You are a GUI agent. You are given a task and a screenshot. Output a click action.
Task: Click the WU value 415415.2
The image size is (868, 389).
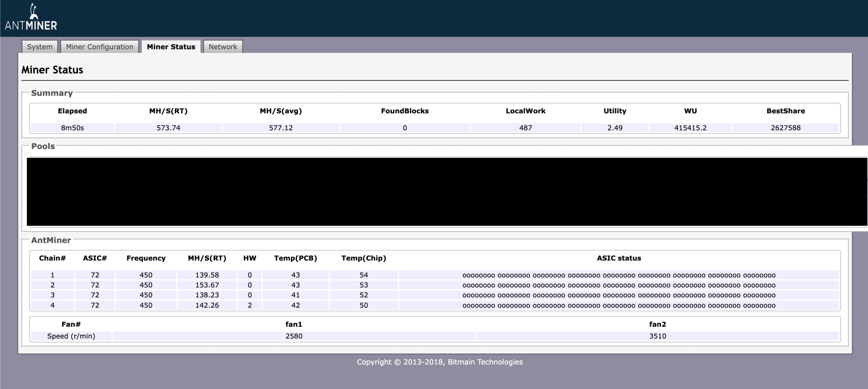pos(690,128)
